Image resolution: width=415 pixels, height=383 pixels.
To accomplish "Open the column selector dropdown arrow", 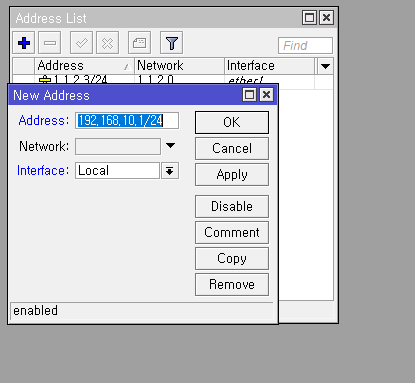I will tap(325, 66).
